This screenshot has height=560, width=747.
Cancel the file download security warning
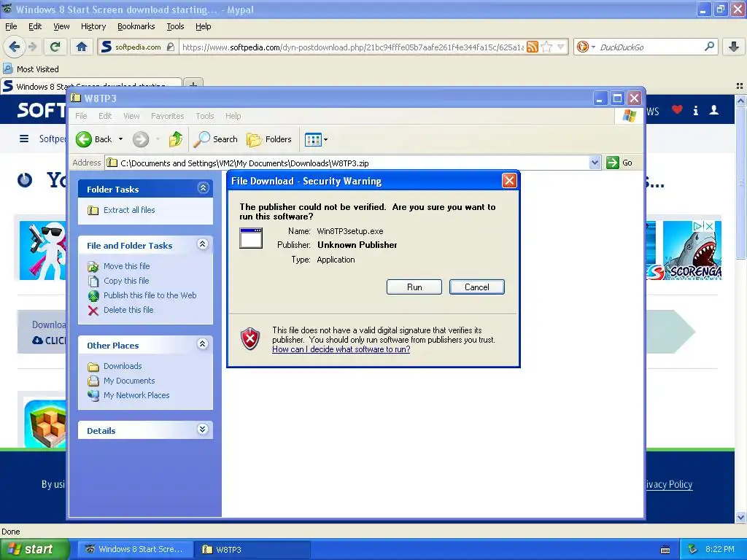[476, 287]
